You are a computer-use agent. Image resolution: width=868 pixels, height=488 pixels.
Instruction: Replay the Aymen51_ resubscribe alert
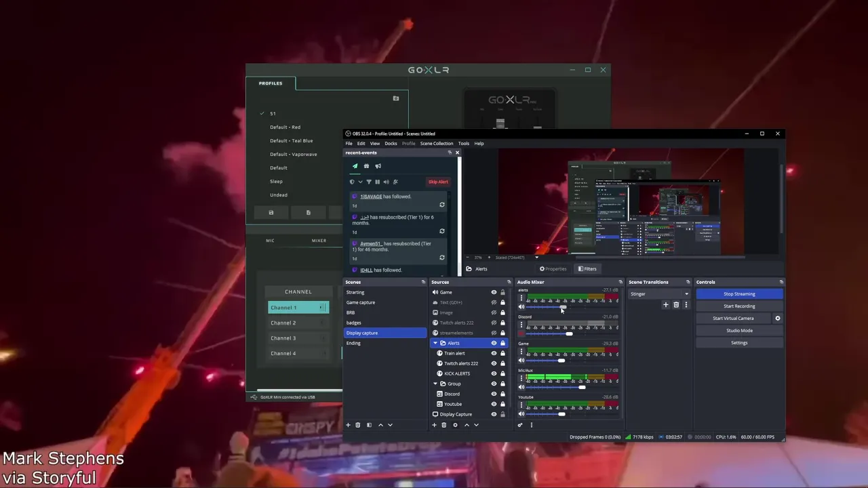coord(441,258)
